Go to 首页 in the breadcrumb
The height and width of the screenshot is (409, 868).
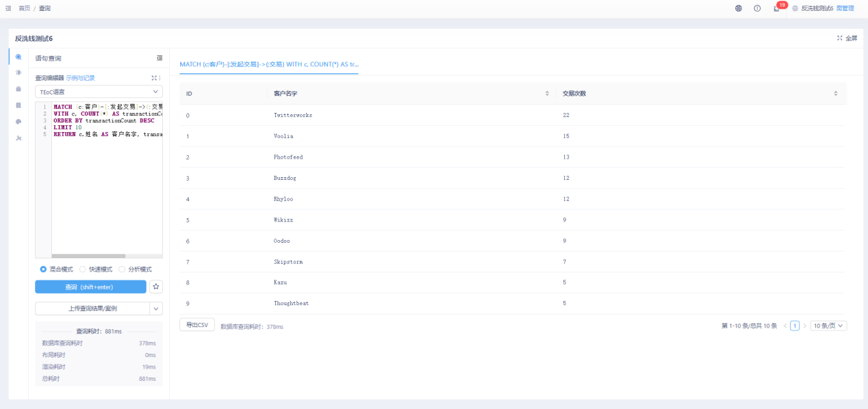tap(24, 8)
